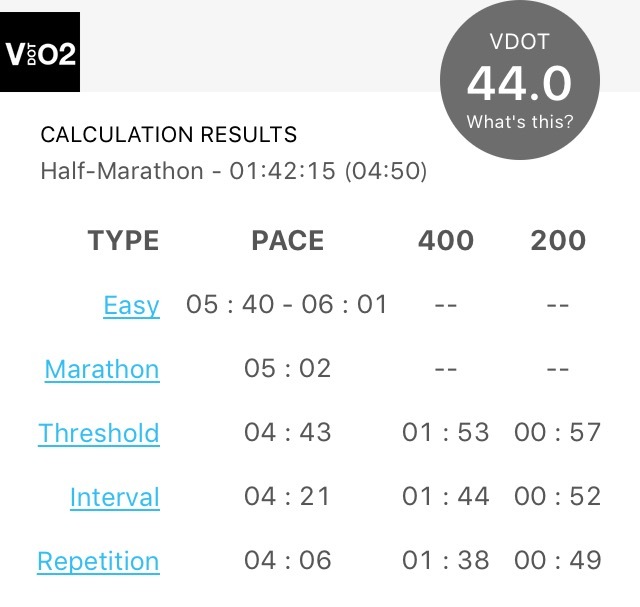The width and height of the screenshot is (640, 607).
Task: Select the Easy pace range 05:40 - 06:01
Action: pyautogui.click(x=287, y=304)
